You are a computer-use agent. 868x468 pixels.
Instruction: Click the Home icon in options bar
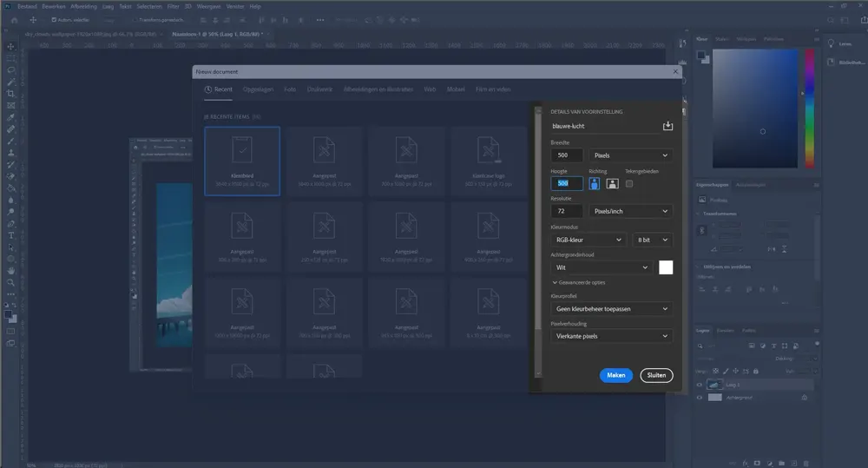(x=15, y=20)
